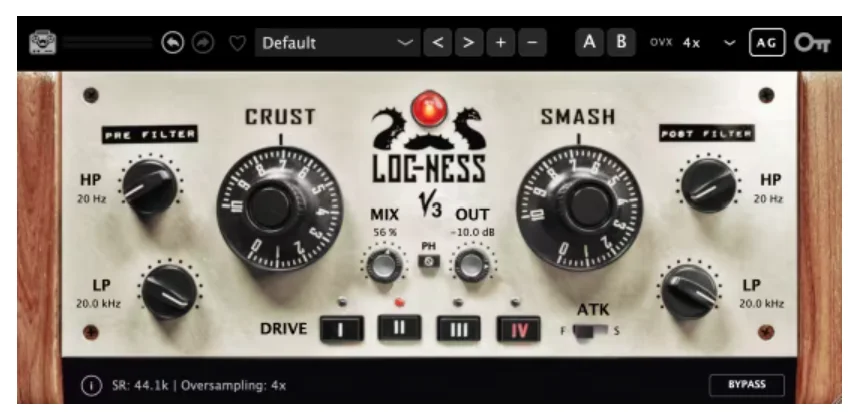Switch to the B state
Viewport: 860px width, 412px height.
[x=621, y=43]
